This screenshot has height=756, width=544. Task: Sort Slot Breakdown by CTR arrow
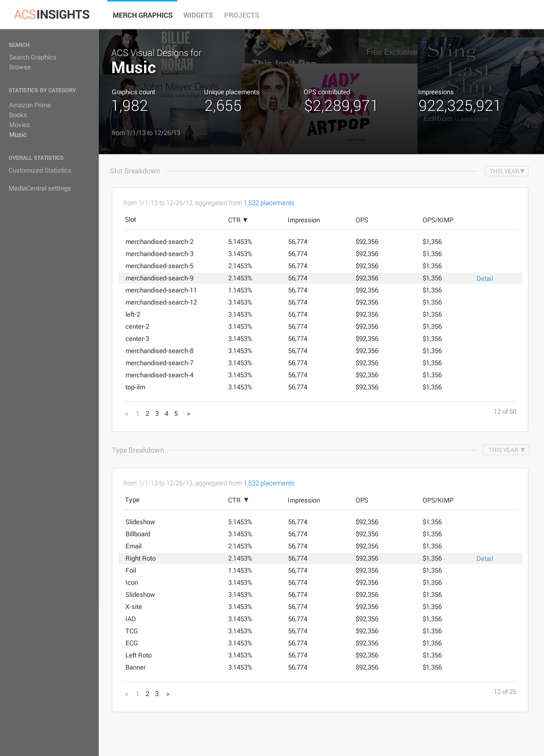coord(245,220)
